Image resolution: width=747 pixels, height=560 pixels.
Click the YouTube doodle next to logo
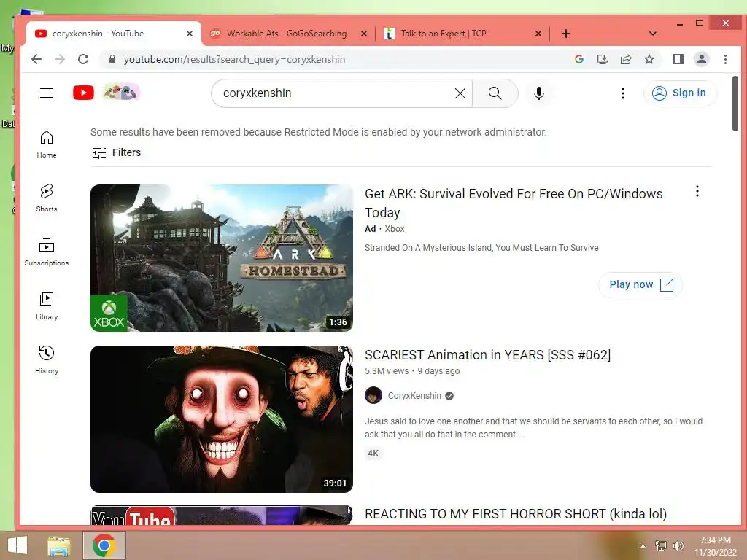(x=122, y=92)
